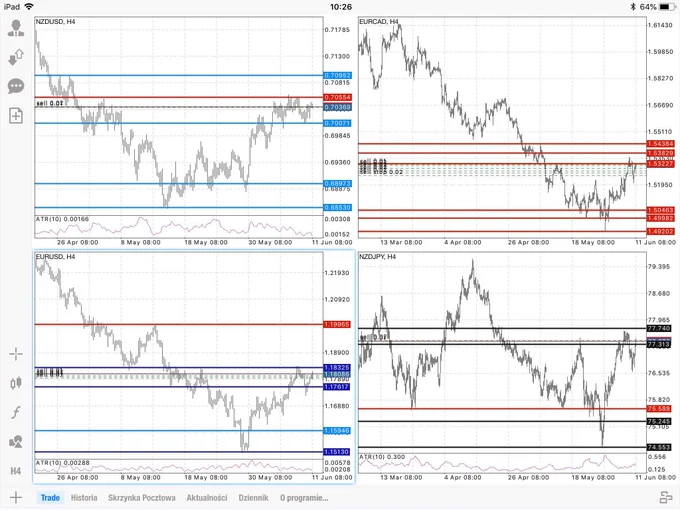This screenshot has height=510, width=680.
Task: Select the 1.15130 level label on EURUSD
Action: 337,452
